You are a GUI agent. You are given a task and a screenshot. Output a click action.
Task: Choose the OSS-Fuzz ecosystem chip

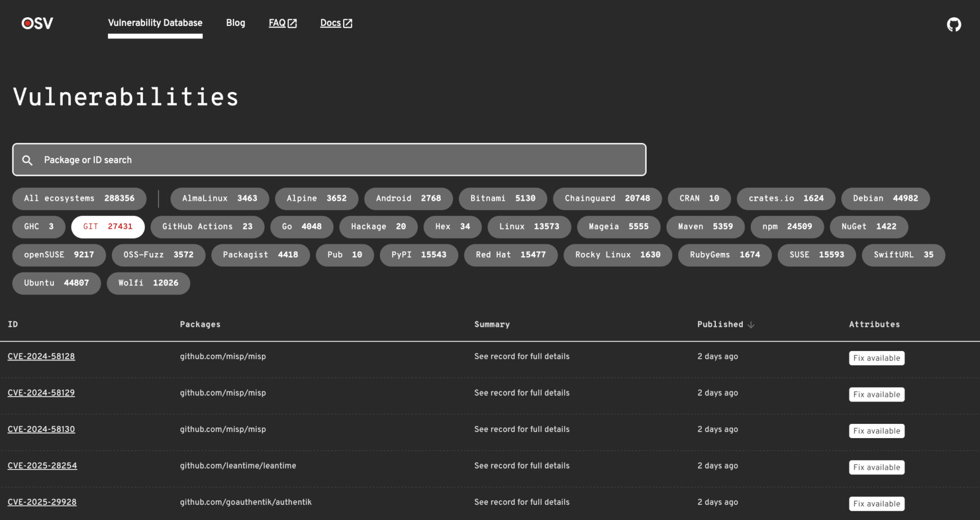(x=158, y=255)
